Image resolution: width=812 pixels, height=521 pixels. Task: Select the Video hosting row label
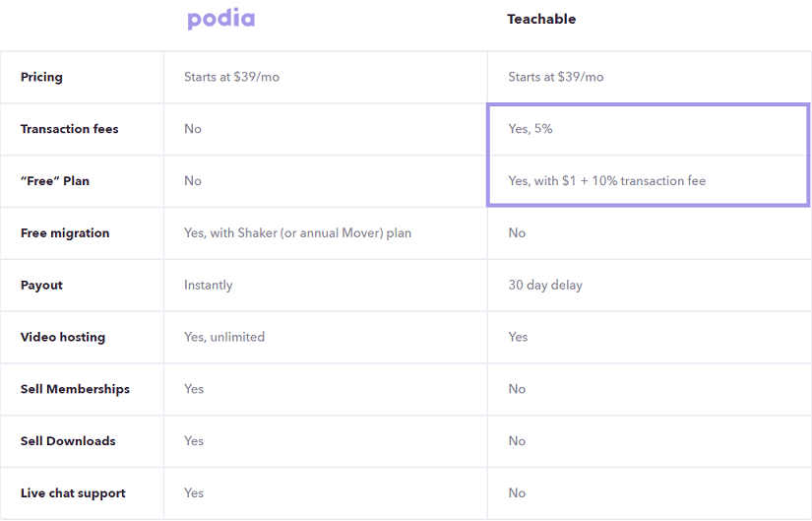[x=63, y=337]
